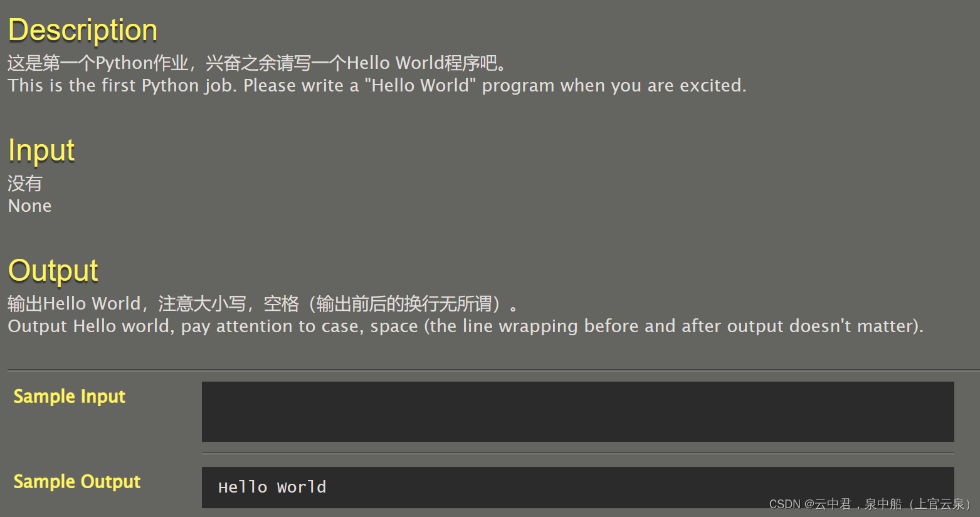Click the Output section heading

[x=53, y=271]
